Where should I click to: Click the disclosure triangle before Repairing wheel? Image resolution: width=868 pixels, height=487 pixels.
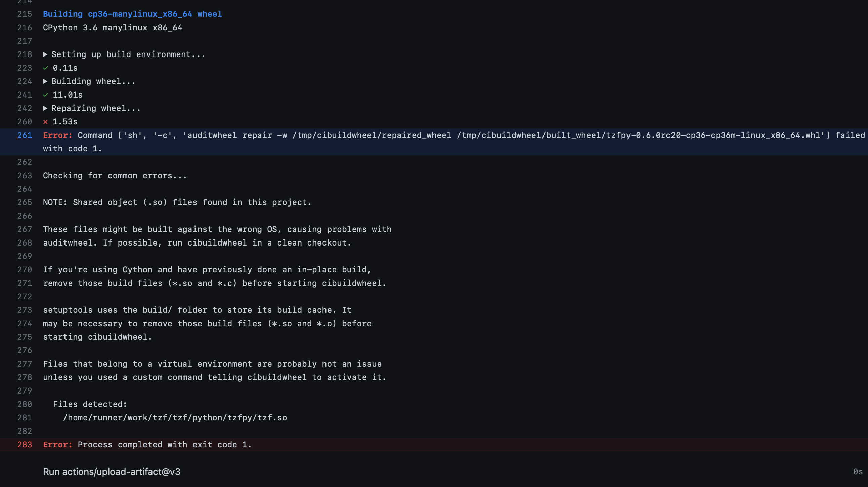[x=45, y=108]
